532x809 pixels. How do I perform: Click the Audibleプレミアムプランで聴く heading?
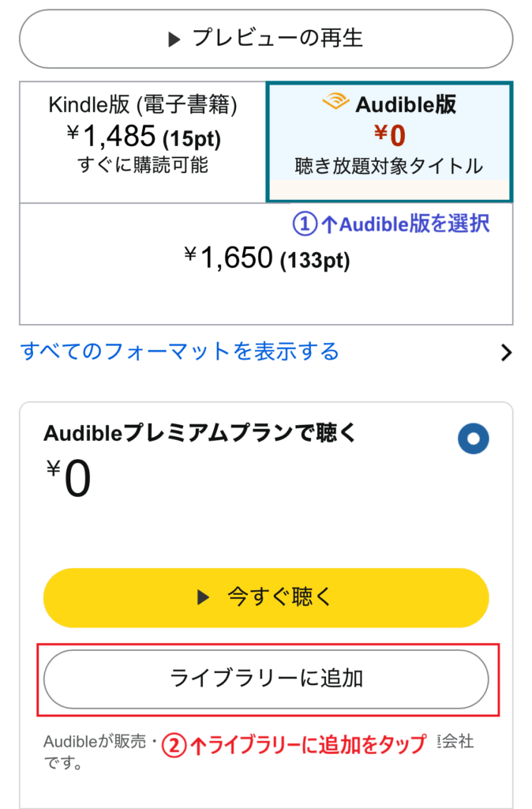coord(200,433)
